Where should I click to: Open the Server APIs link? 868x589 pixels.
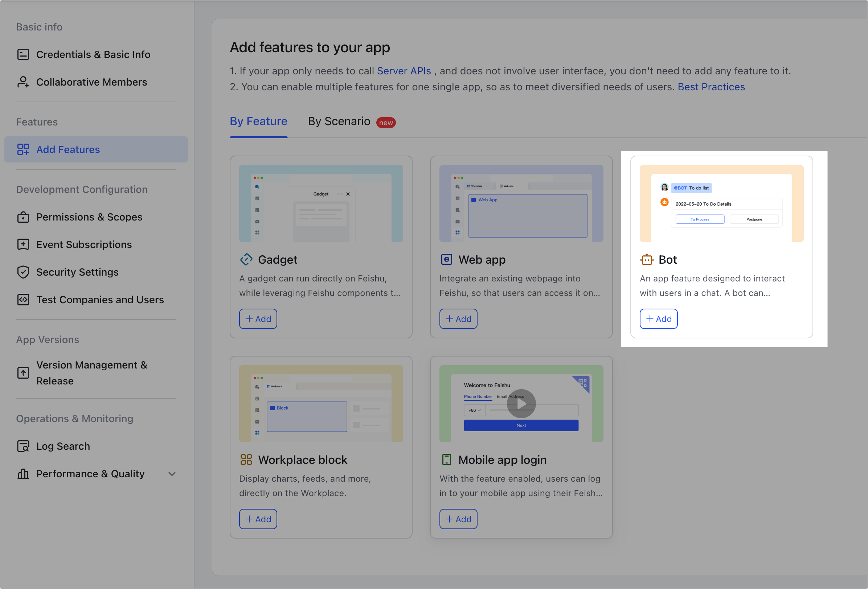point(404,71)
